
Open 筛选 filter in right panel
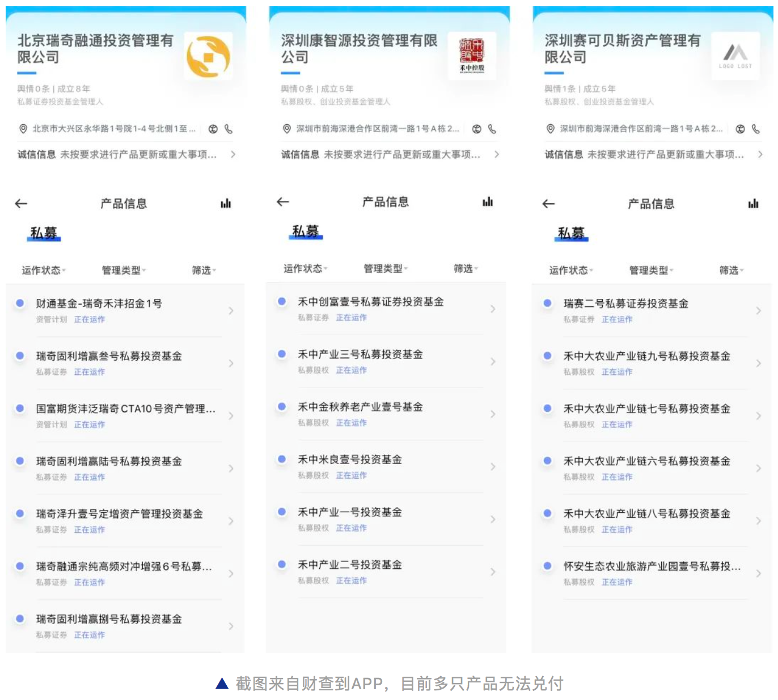[732, 271]
